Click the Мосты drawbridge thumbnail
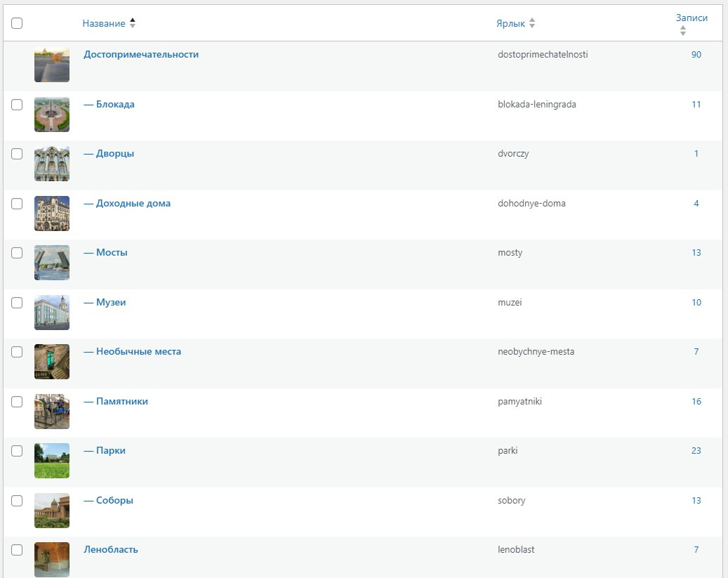Viewport: 728px width, 578px height. tap(52, 263)
